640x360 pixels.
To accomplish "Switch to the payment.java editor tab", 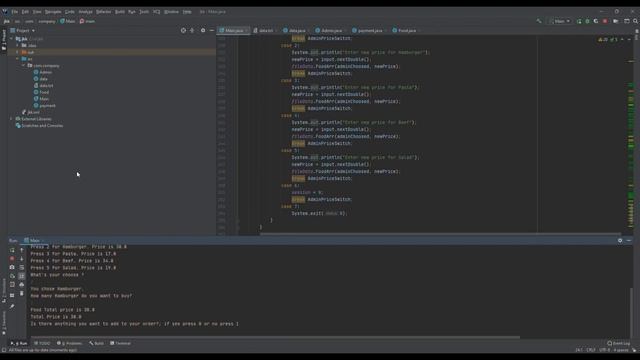I will (x=368, y=31).
